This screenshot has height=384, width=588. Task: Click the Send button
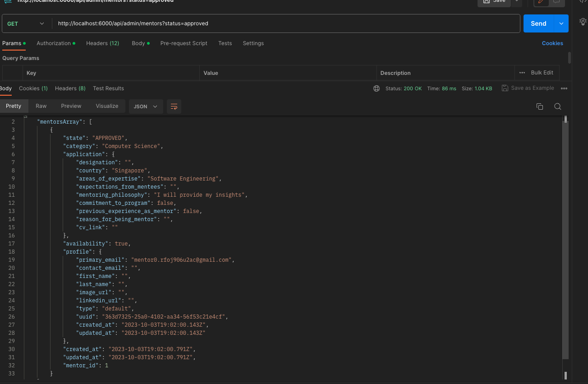[538, 23]
